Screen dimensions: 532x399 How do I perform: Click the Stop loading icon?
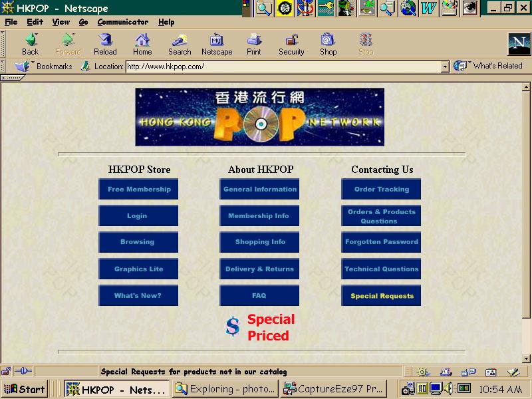pos(365,44)
